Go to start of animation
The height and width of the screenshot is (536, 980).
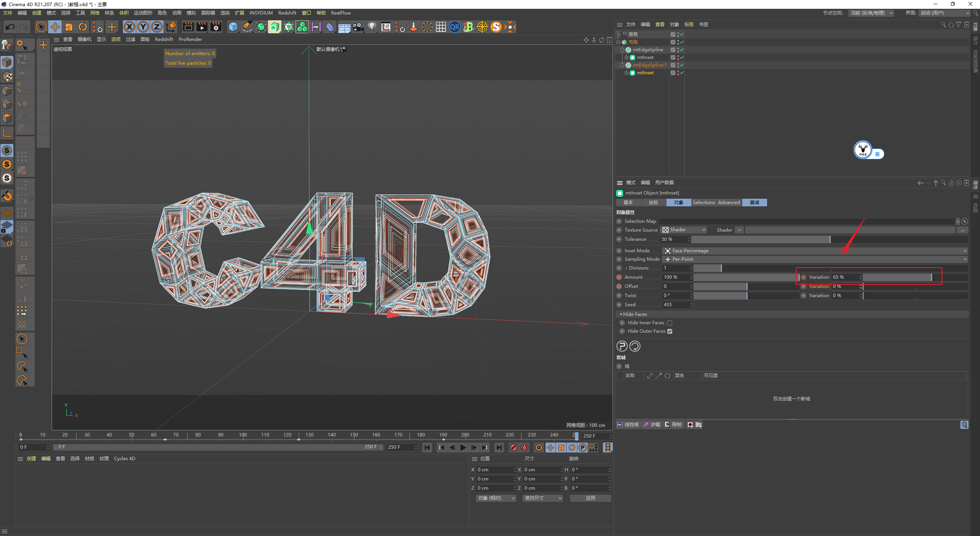coord(427,448)
